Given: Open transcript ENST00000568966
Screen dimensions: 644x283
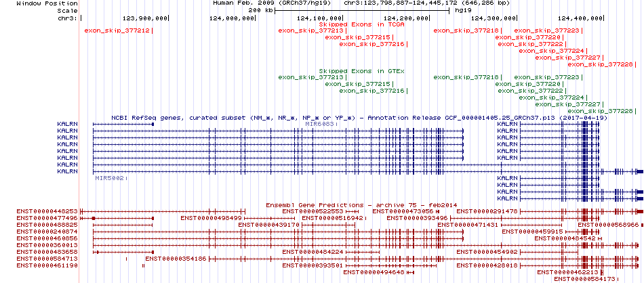Looking at the screenshot, I should 613,225.
